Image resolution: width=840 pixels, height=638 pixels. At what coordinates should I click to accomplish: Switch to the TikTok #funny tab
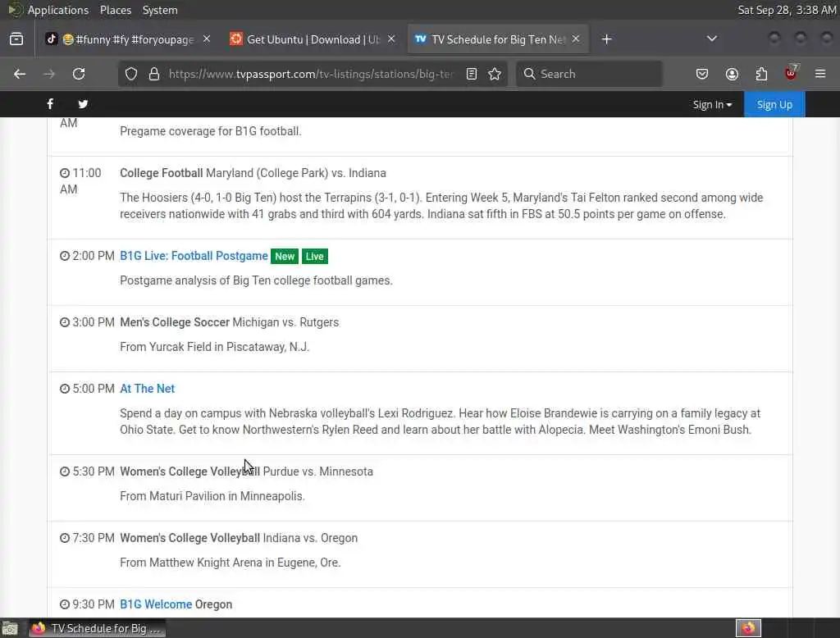pyautogui.click(x=127, y=39)
